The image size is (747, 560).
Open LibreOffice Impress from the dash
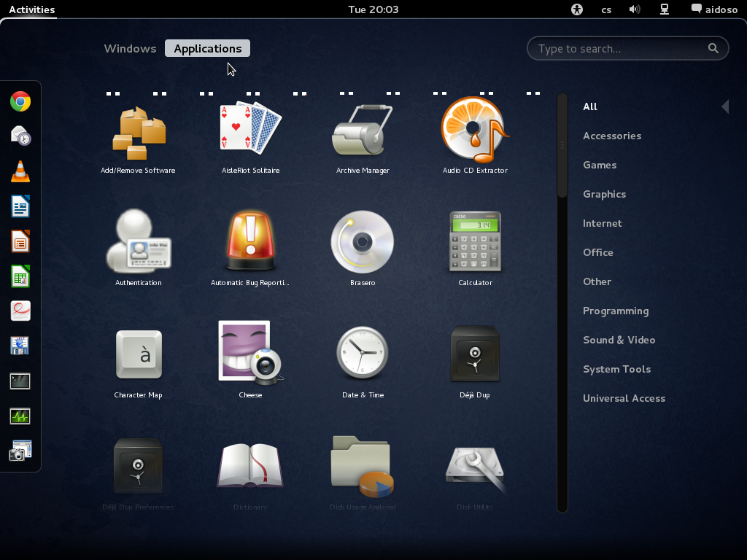click(20, 241)
